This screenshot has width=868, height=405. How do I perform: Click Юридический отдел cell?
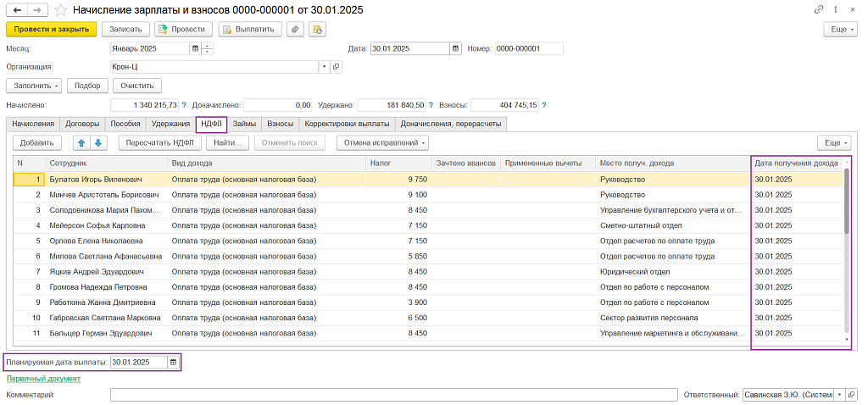coord(673,272)
